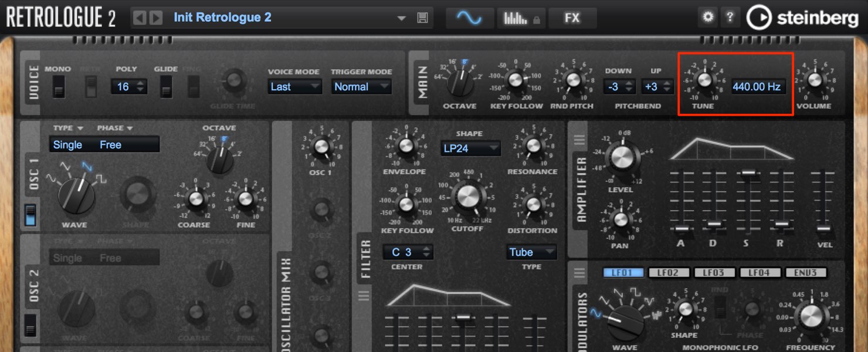Click the Amplifier Pan knob

[x=621, y=221]
